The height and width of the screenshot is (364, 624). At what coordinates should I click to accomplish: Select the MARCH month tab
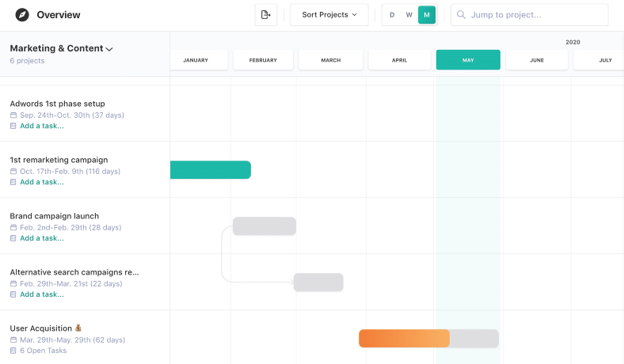331,60
